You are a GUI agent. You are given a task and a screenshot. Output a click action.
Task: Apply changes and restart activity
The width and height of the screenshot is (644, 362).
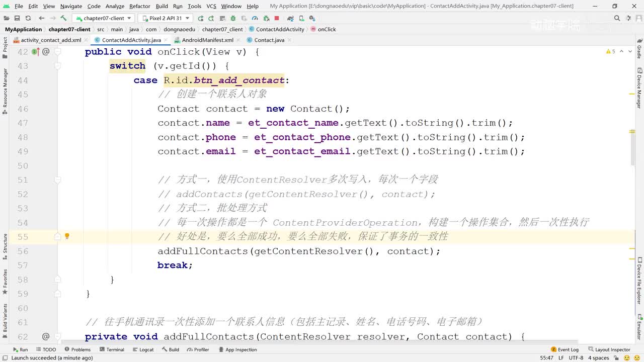click(211, 18)
